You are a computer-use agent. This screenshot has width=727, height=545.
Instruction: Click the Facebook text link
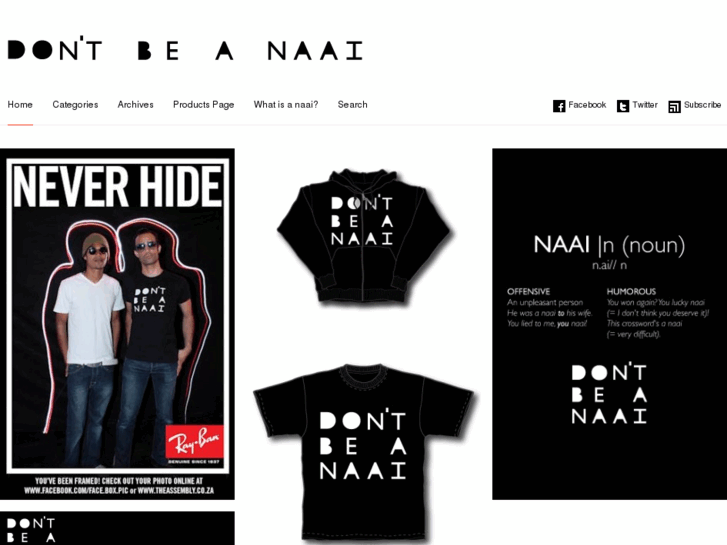(x=587, y=105)
